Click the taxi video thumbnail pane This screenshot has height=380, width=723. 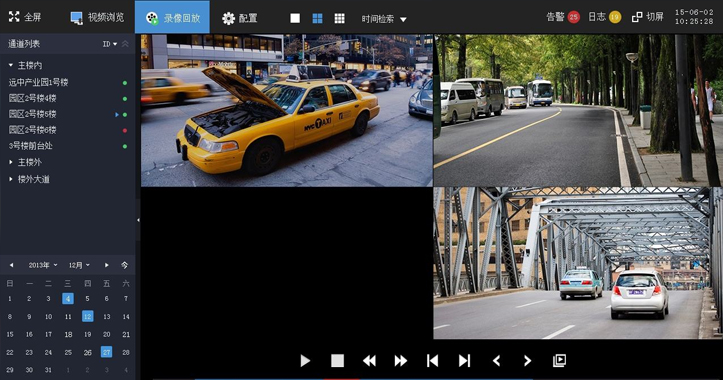point(286,110)
